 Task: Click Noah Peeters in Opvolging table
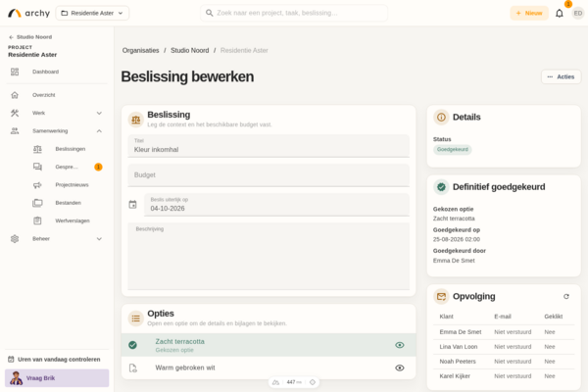pyautogui.click(x=458, y=362)
